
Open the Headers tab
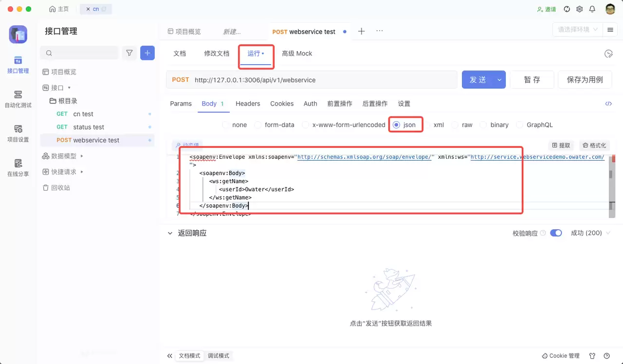248,104
